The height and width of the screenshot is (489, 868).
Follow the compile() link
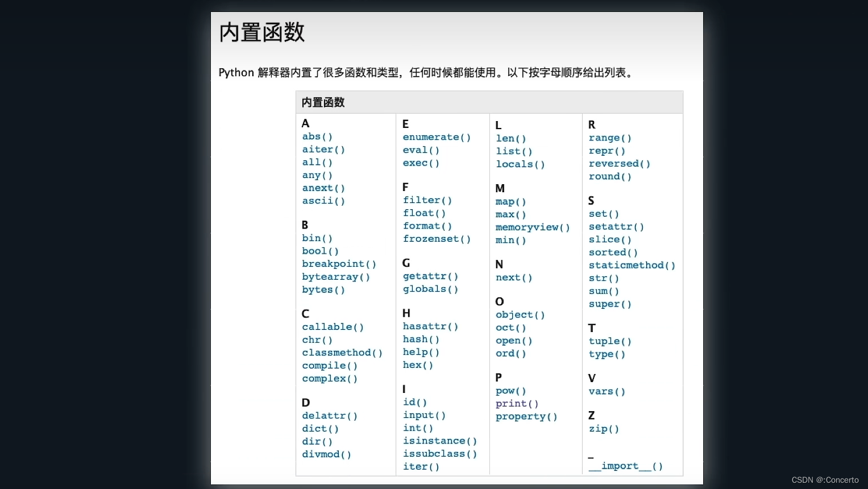tap(330, 366)
